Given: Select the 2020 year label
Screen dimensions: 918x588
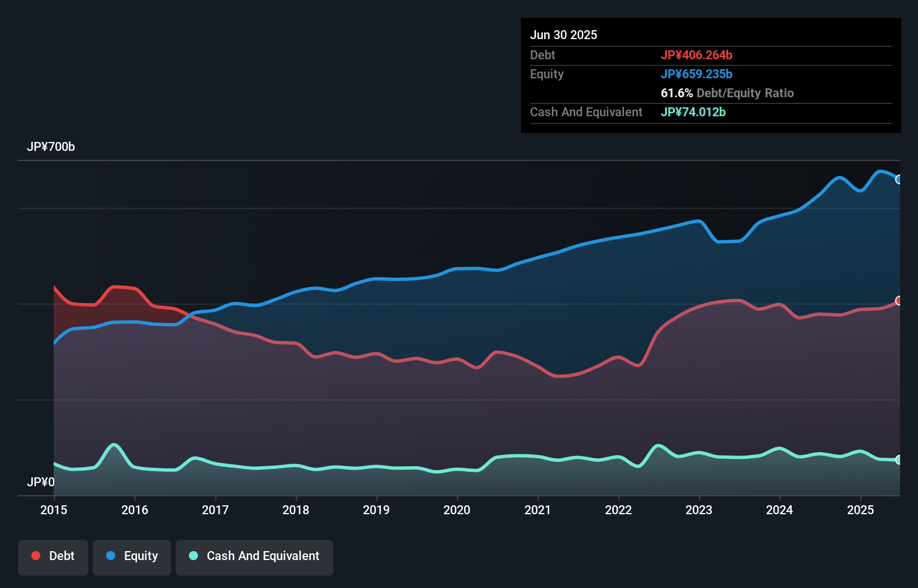Looking at the screenshot, I should click(x=457, y=510).
